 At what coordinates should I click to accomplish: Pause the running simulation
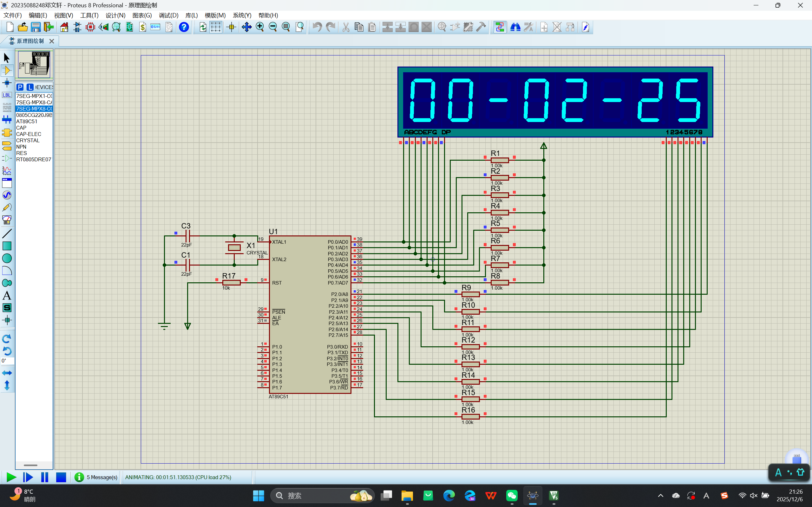click(x=44, y=477)
